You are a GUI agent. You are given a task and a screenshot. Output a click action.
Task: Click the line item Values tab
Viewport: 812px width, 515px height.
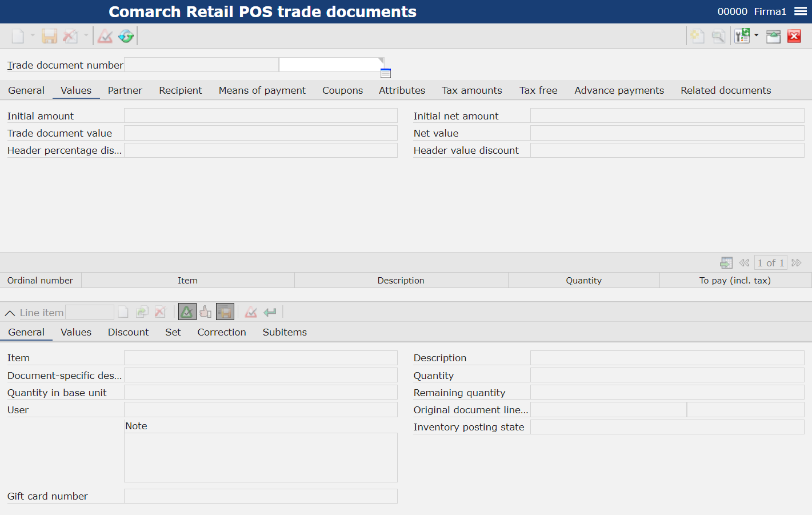click(76, 332)
